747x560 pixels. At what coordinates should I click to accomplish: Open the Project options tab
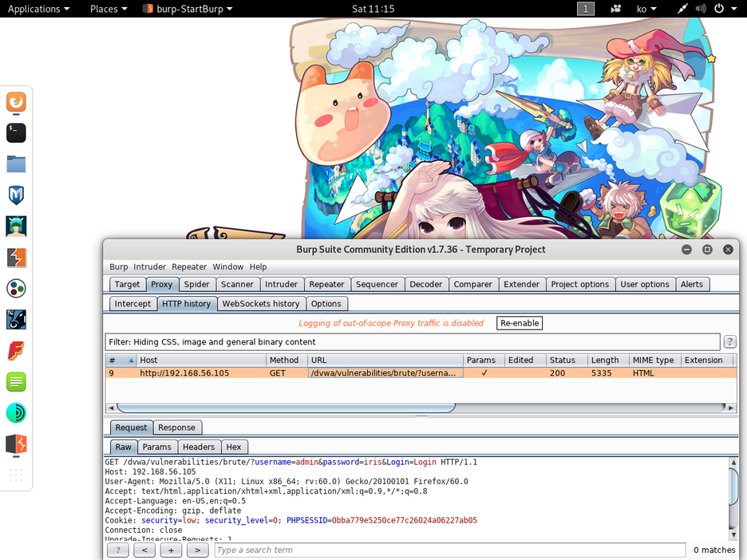click(579, 284)
